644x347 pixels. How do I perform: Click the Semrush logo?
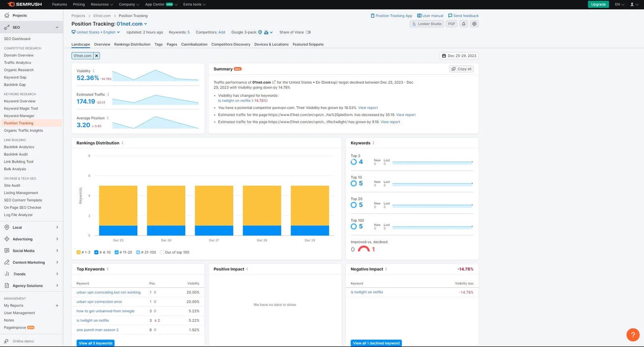[25, 4]
